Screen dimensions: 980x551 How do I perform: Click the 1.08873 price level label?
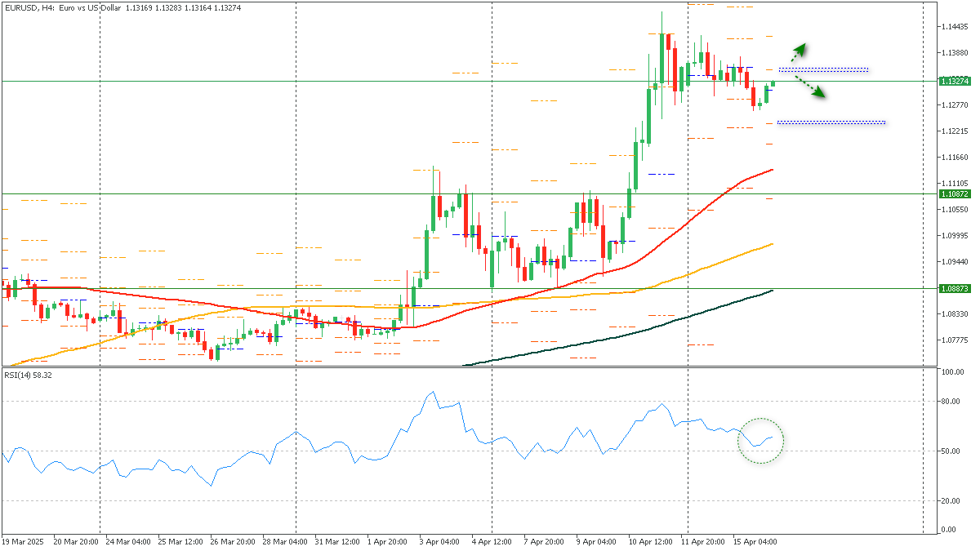click(954, 289)
